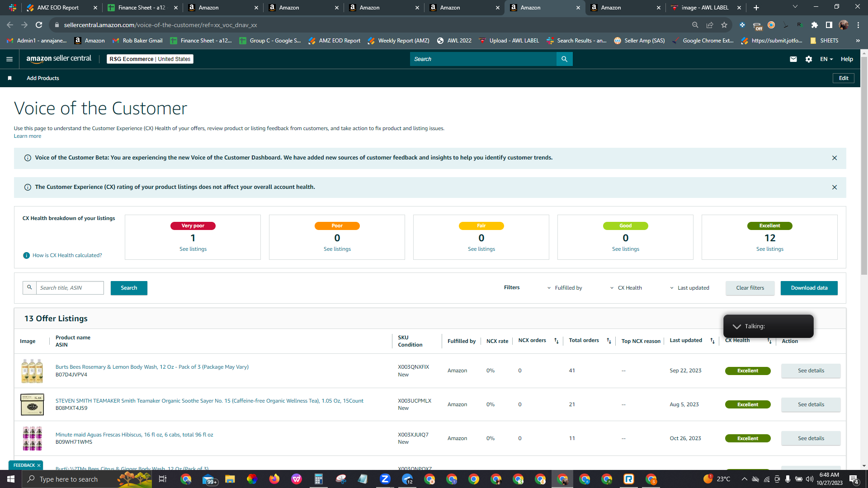Go back with the browser back arrow

[x=10, y=25]
